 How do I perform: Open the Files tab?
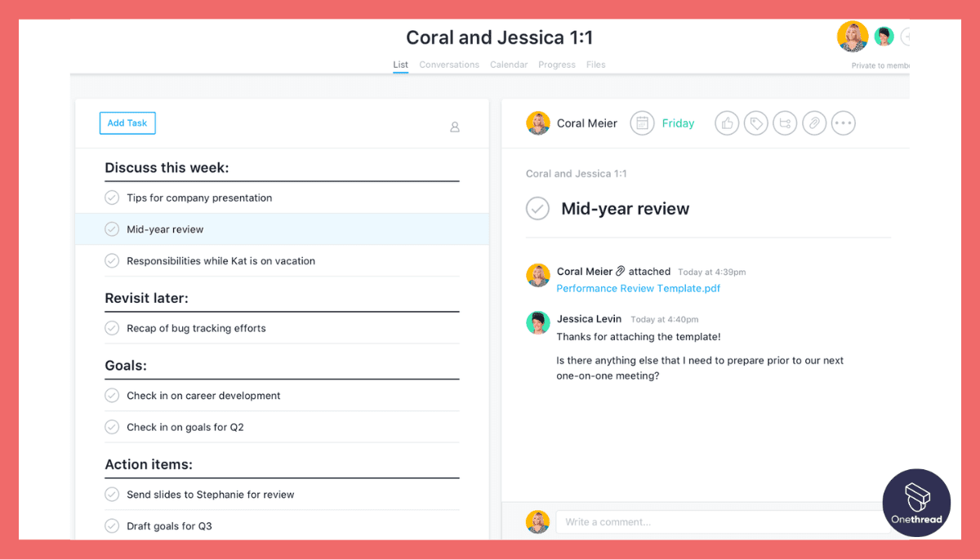595,64
